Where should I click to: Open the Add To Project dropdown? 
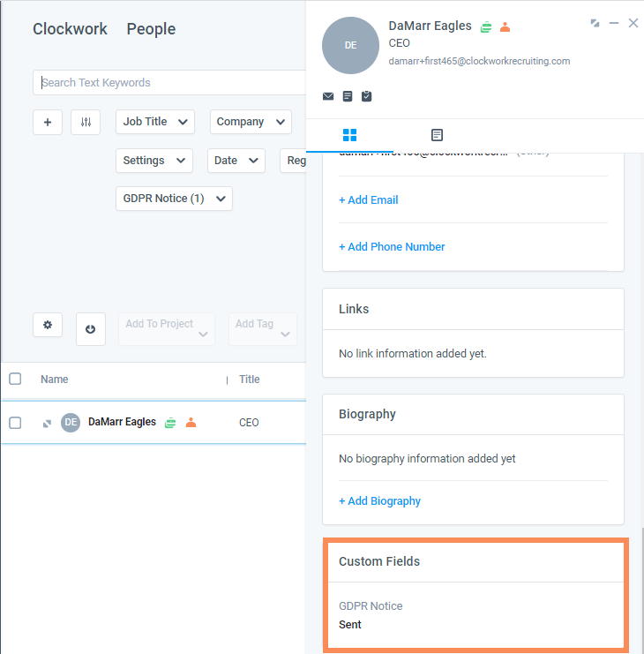coord(167,329)
